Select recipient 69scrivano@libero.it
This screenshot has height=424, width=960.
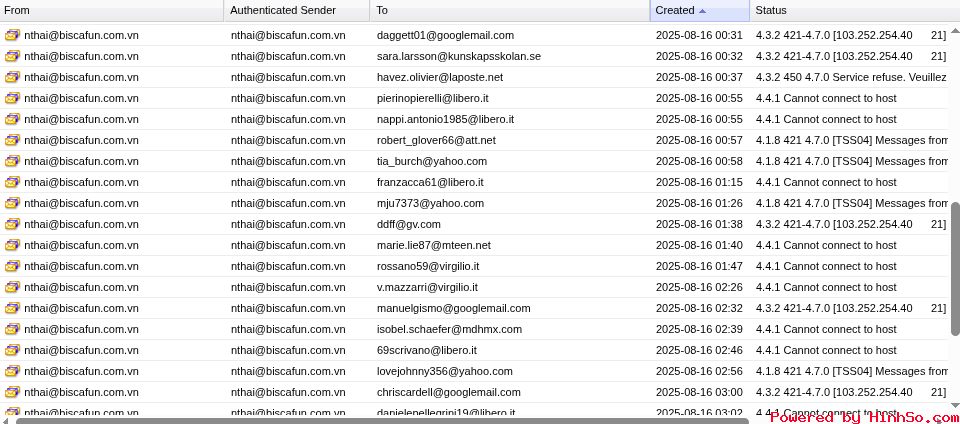coord(427,351)
